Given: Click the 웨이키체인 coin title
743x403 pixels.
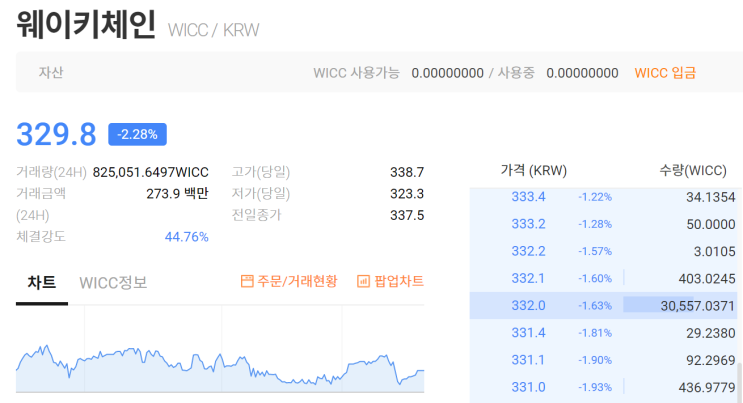Looking at the screenshot, I should coord(86,25).
